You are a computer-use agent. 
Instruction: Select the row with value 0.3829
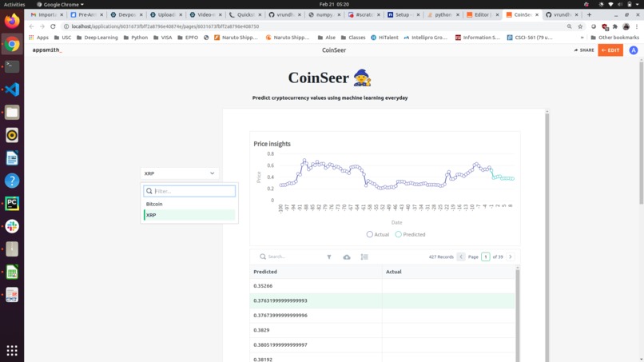click(382, 330)
